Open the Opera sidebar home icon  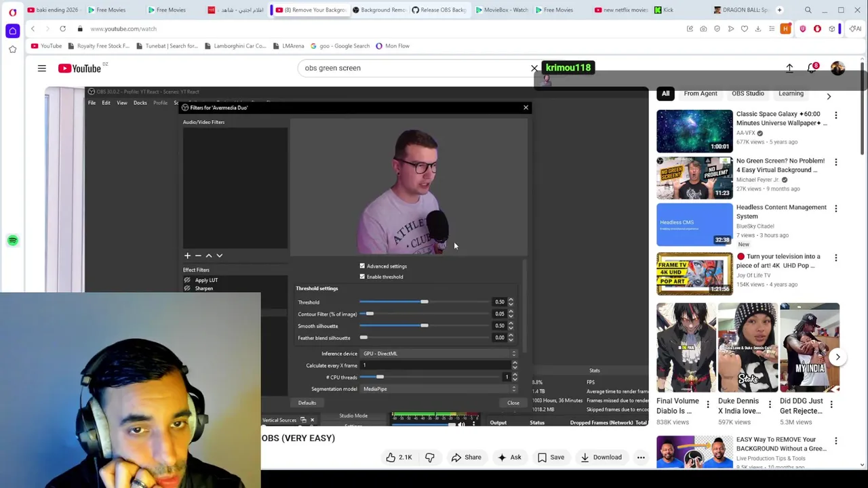(12, 30)
